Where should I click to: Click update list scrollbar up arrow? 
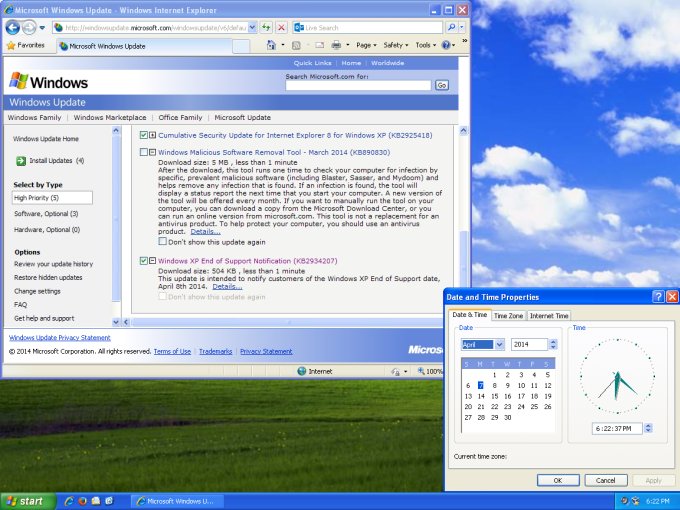463,131
